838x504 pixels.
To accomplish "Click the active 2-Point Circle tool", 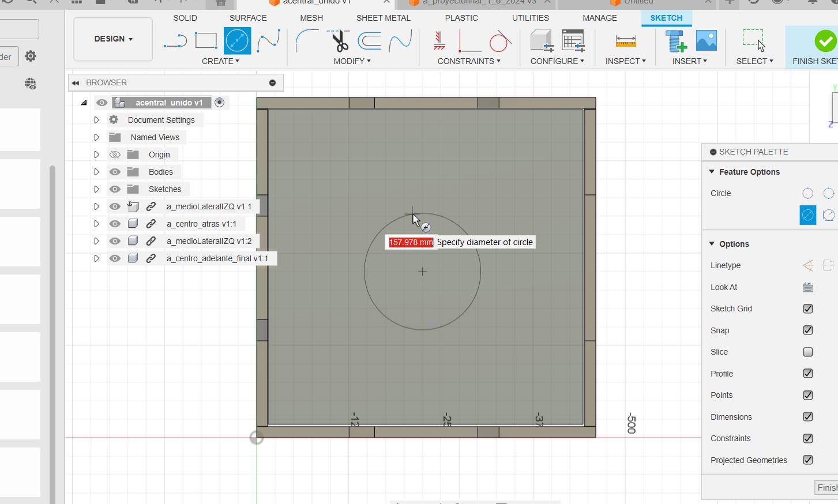I will (237, 41).
